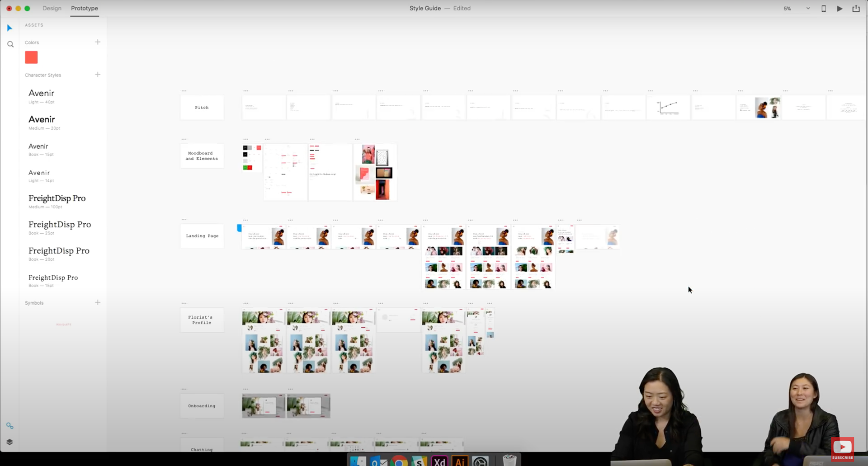
Task: Select the Florist's Profile label artboard
Action: pos(202,320)
